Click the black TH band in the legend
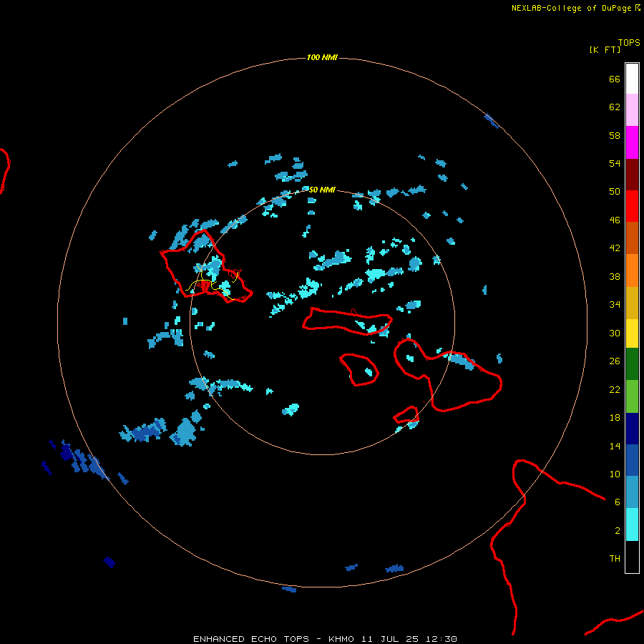644x644 pixels. tap(632, 557)
